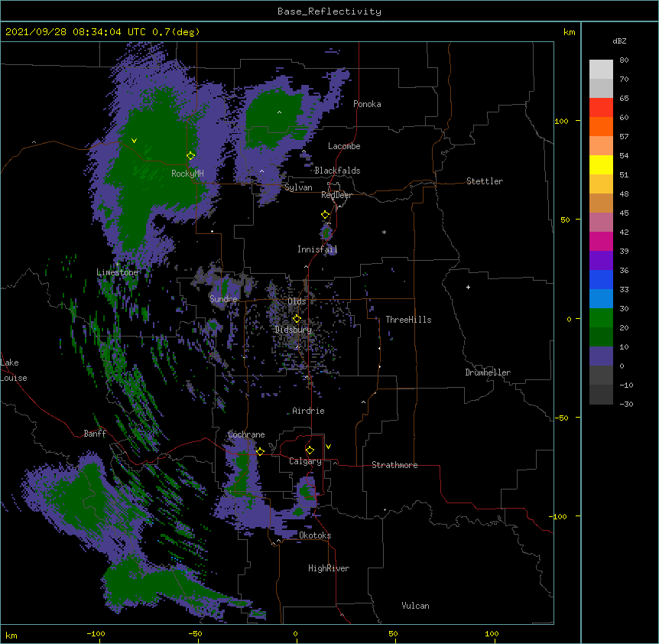Click the magenta 39 dBZ legend swatch
Screen dimensions: 659x644
(x=601, y=241)
